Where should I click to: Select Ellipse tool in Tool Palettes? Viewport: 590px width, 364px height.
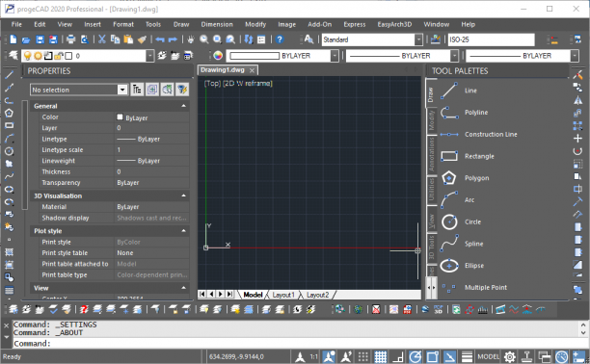pyautogui.click(x=449, y=266)
